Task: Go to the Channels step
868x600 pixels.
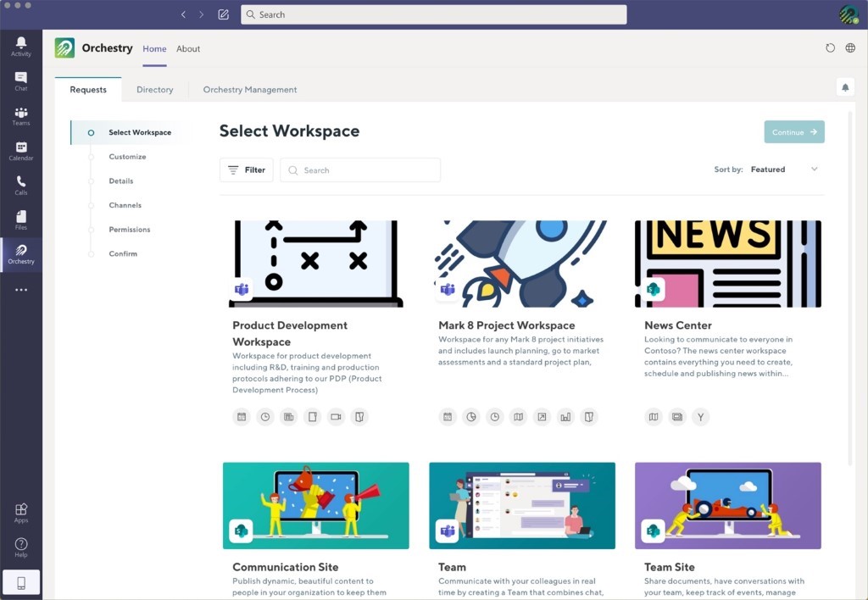Action: click(125, 205)
